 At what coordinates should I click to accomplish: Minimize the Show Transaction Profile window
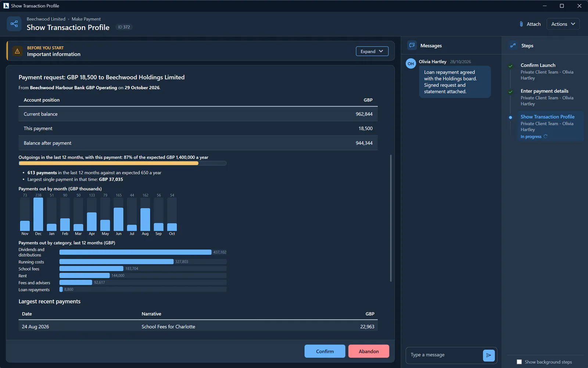pos(545,6)
